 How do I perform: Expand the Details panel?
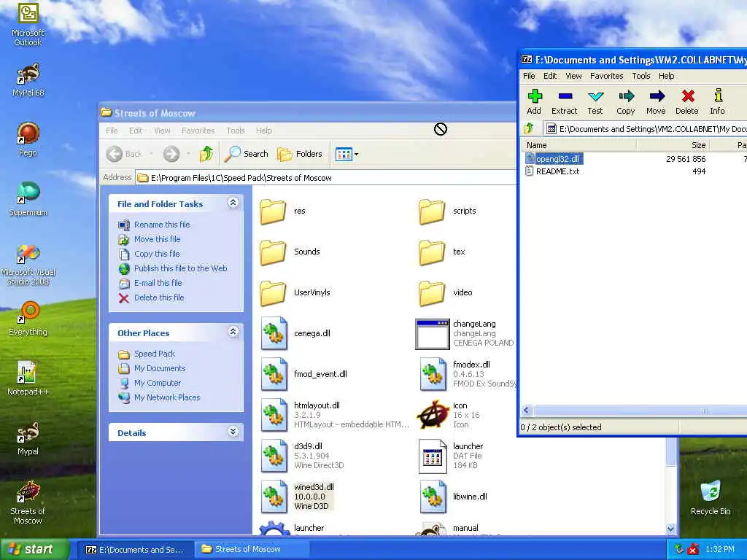(233, 432)
